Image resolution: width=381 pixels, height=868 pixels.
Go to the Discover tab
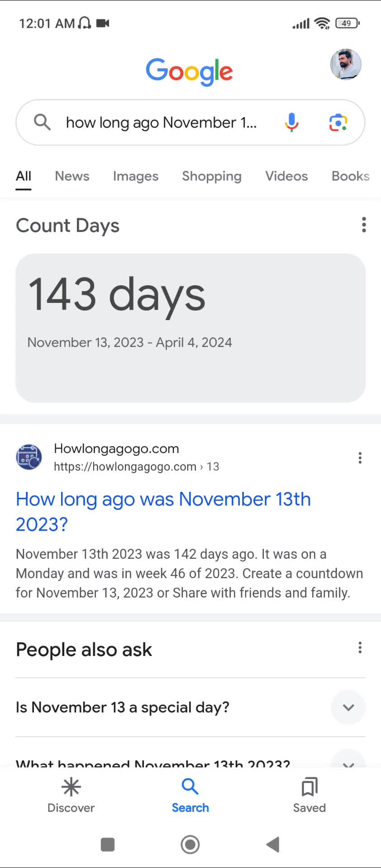71,796
